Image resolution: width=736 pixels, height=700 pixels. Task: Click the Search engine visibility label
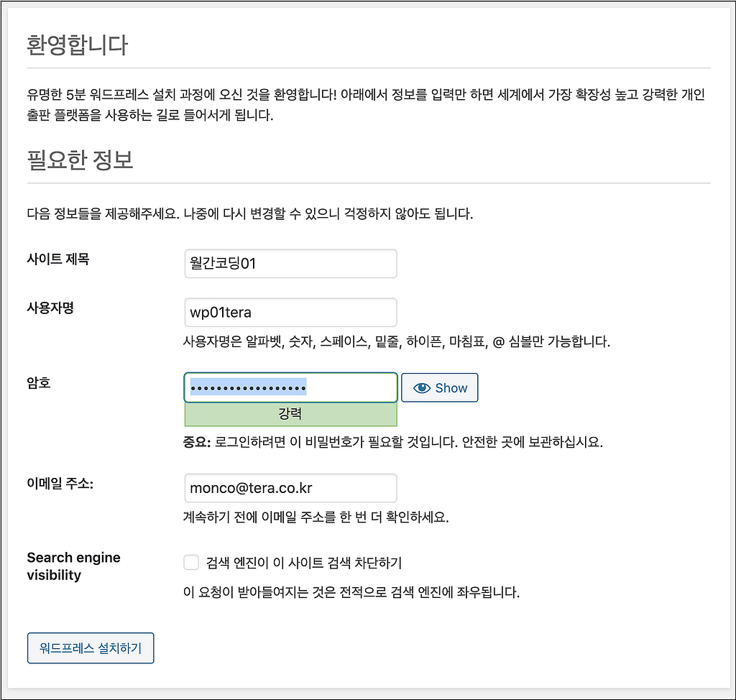coord(74,566)
